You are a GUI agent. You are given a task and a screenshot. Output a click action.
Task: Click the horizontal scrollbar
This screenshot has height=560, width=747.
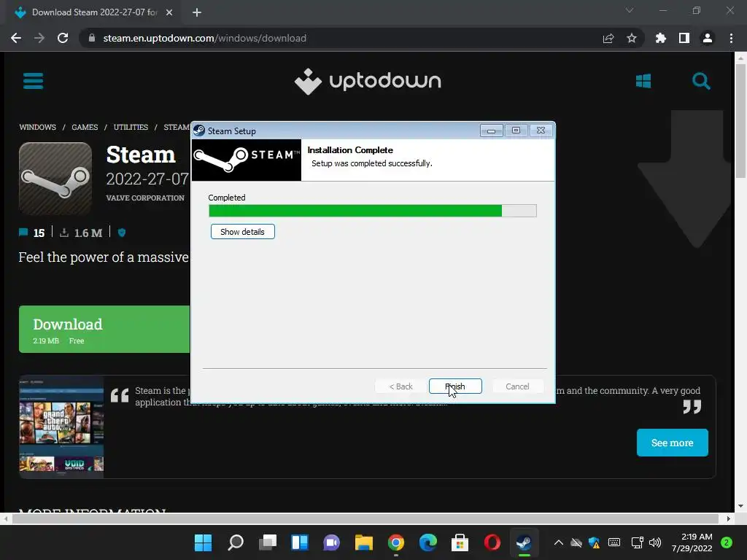point(366,518)
